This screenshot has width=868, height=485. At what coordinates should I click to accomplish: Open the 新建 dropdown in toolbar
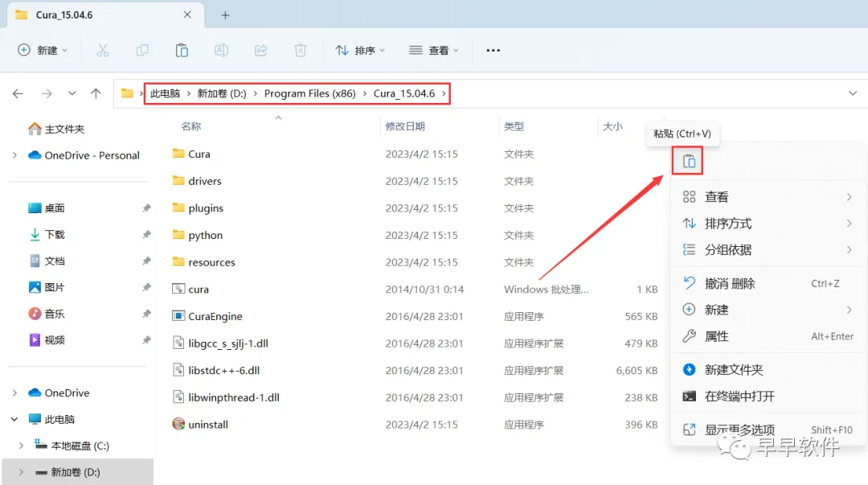pyautogui.click(x=43, y=51)
